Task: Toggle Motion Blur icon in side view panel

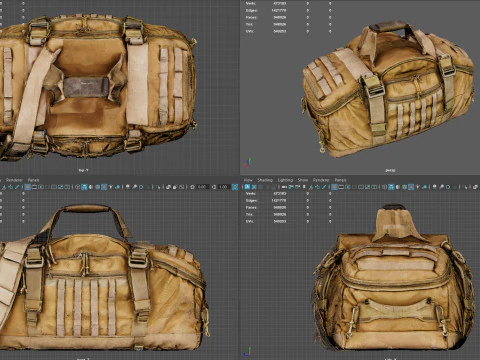Action: [x=441, y=187]
